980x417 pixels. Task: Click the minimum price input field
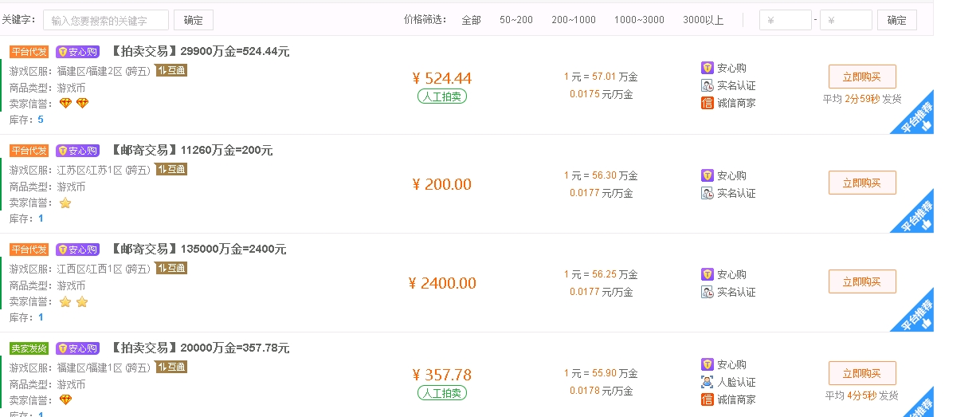[x=785, y=20]
